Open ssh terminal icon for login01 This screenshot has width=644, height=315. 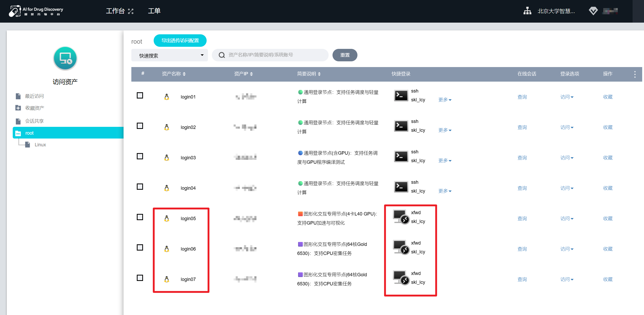tap(401, 96)
